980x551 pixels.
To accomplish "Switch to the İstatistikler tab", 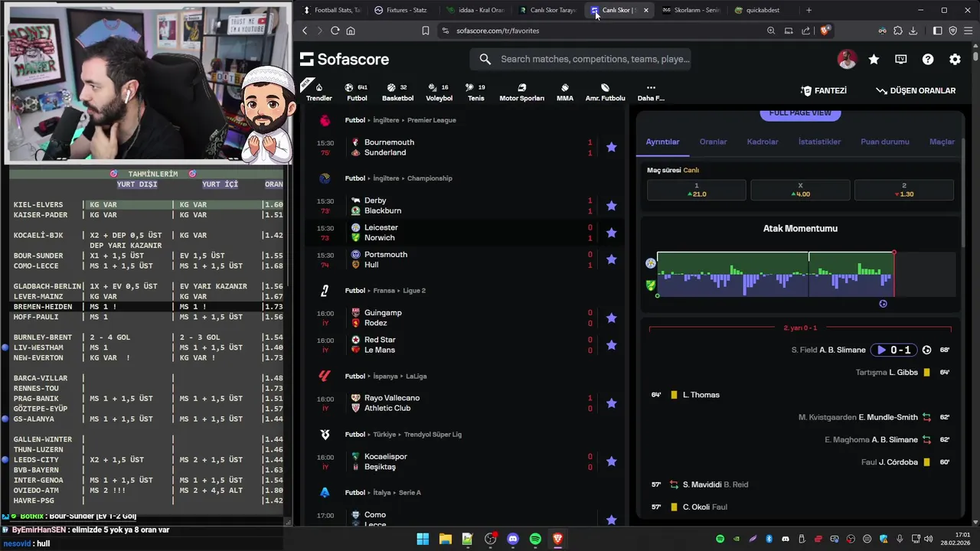I will pos(819,142).
